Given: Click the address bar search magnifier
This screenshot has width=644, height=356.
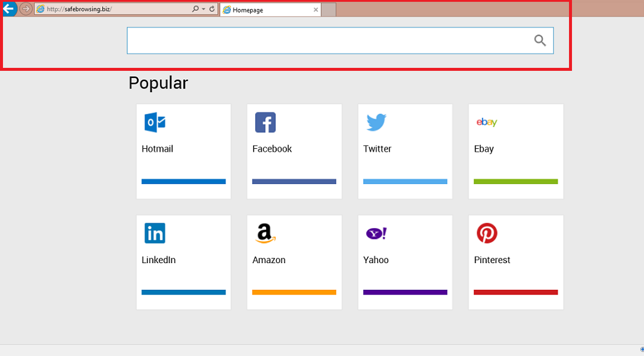Looking at the screenshot, I should click(x=195, y=10).
